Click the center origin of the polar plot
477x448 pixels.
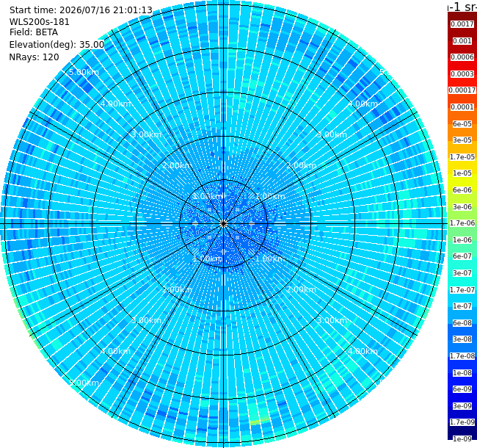pos(223,224)
